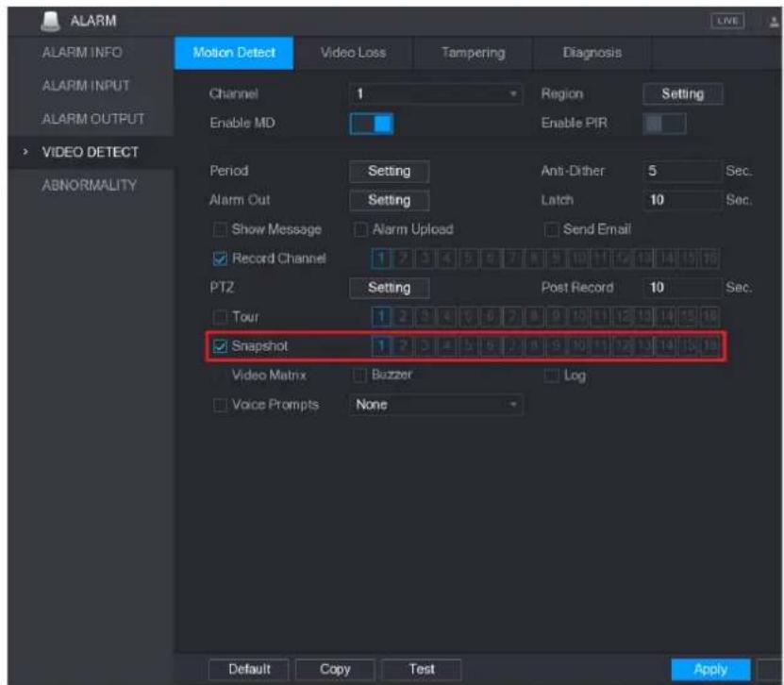Screen dimensions: 784x685
Task: Check the Show Message checkbox
Action: click(220, 229)
